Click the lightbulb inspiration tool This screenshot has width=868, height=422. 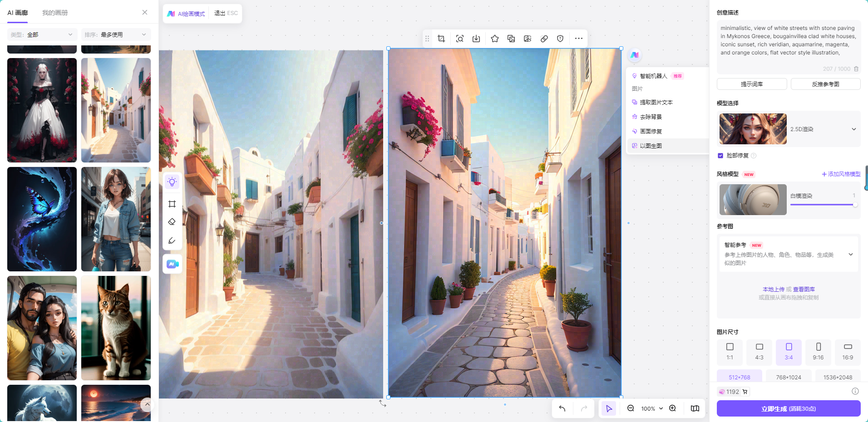[172, 182]
